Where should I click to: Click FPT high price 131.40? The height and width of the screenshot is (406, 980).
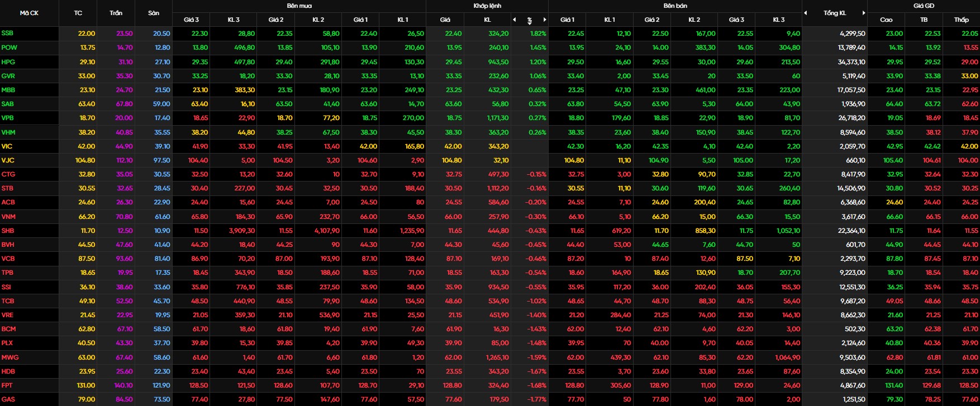894,385
